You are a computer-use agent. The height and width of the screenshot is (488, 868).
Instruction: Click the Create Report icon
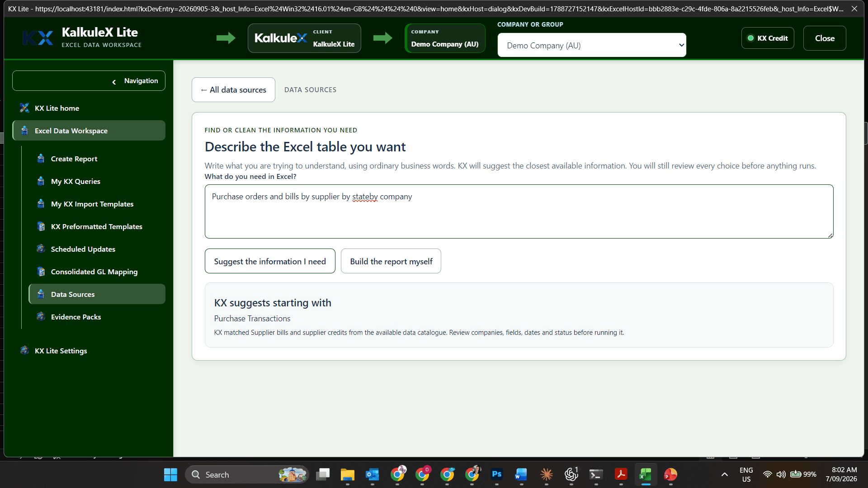41,159
